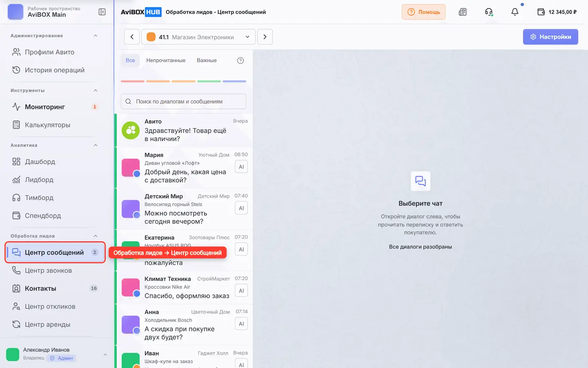Click the Лидборд chart icon
Viewport: 588px width, 368px height.
16,180
